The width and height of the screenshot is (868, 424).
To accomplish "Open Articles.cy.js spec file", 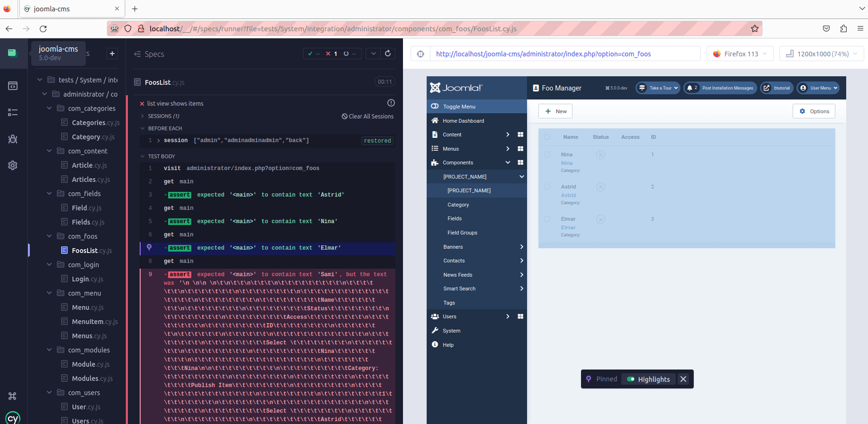I will (x=90, y=179).
